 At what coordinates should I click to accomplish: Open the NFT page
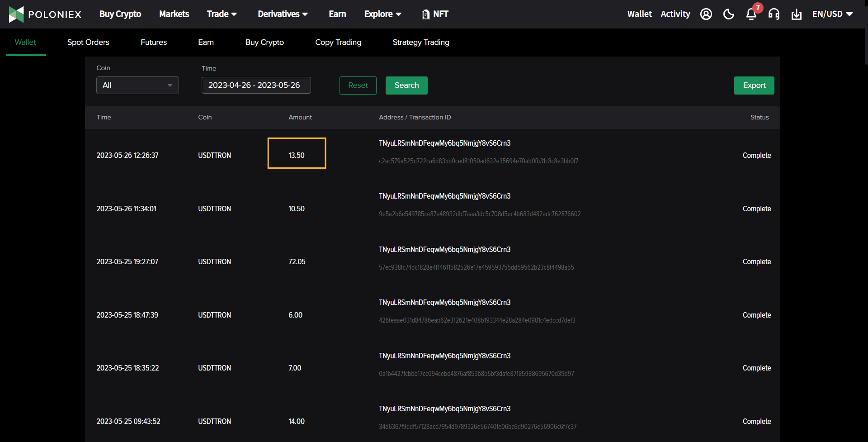(x=435, y=14)
